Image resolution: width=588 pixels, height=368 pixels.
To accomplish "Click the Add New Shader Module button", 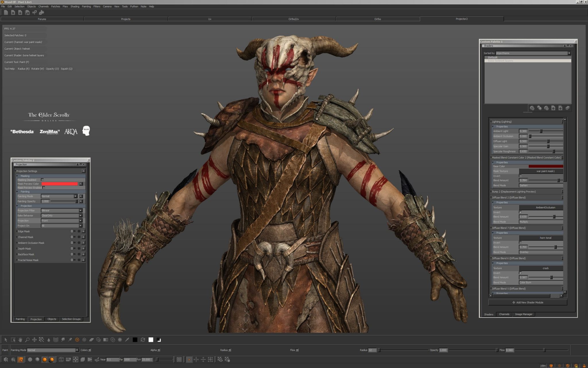I will [x=528, y=302].
